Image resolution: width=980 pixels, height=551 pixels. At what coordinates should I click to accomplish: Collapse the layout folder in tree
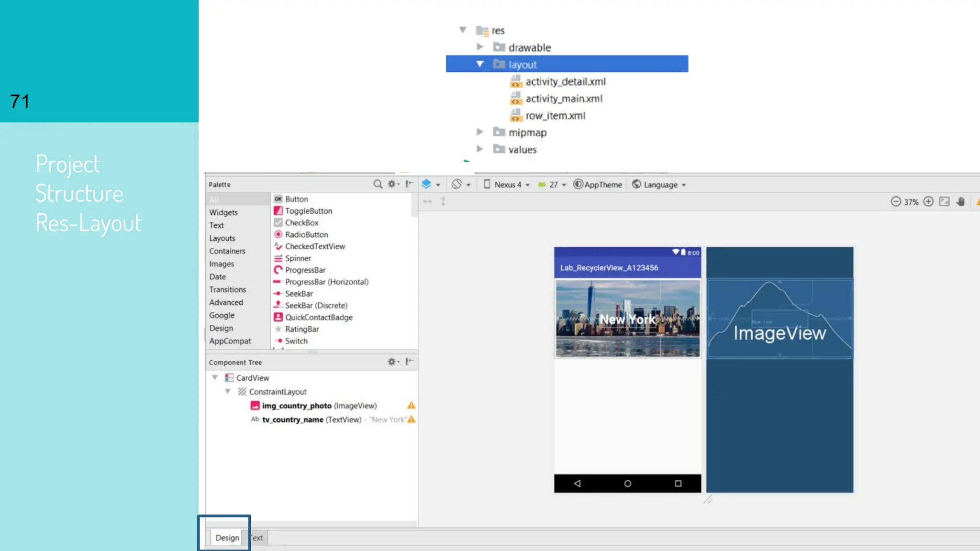pos(480,64)
